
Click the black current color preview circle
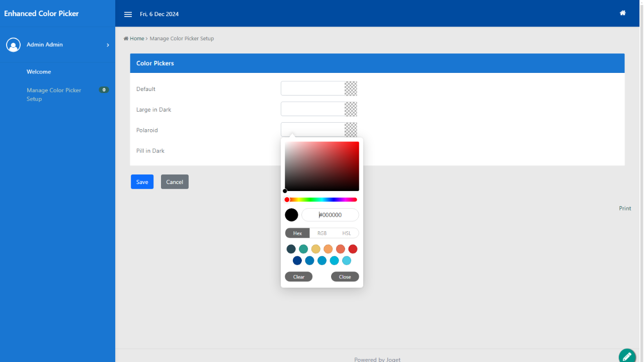tap(291, 215)
